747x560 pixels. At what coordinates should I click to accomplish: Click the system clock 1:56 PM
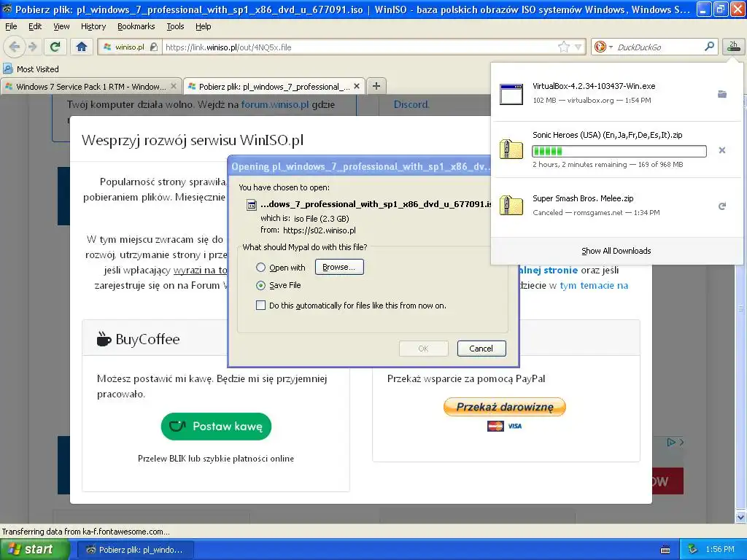(720, 550)
